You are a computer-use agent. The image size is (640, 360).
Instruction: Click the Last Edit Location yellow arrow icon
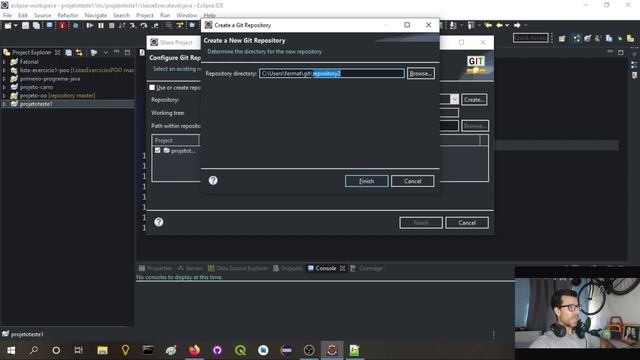[488, 26]
